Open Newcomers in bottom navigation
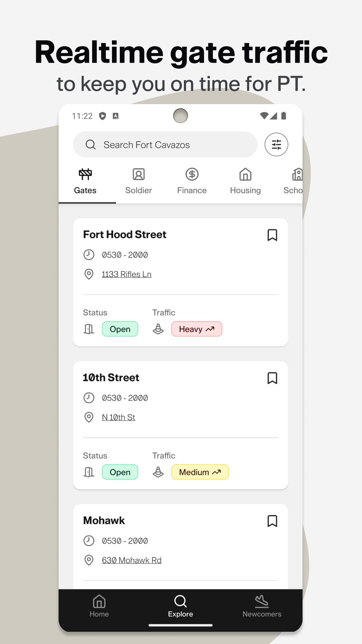Image resolution: width=362 pixels, height=644 pixels. pos(262,606)
